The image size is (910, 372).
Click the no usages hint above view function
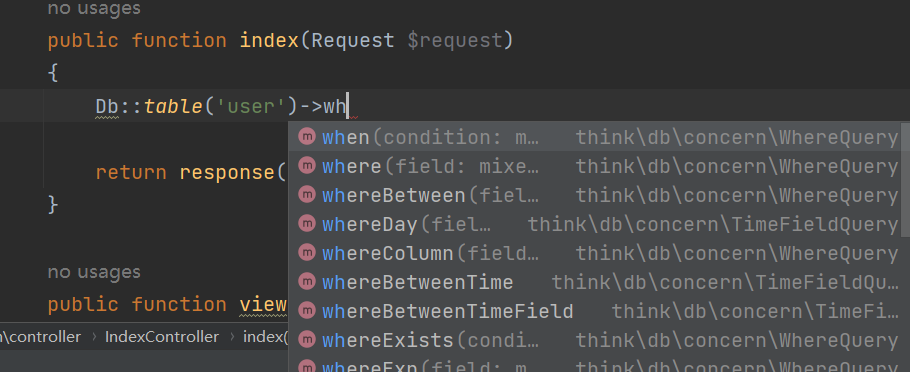coord(94,272)
